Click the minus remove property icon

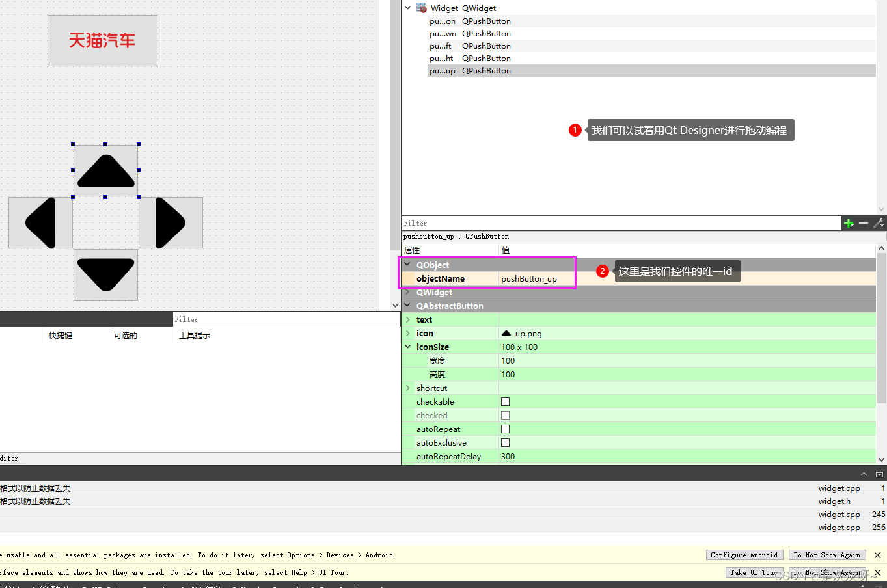click(x=864, y=223)
